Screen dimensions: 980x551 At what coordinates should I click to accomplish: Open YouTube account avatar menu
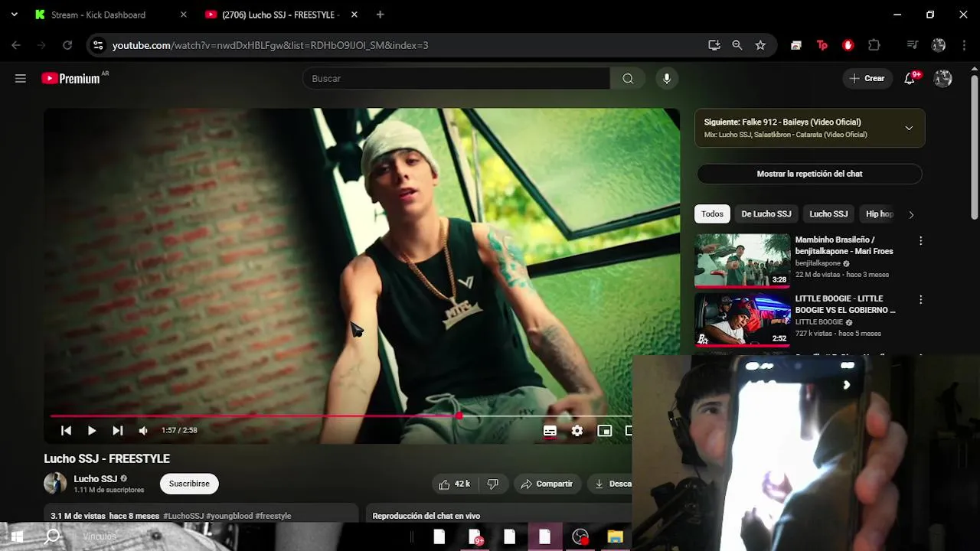coord(943,78)
